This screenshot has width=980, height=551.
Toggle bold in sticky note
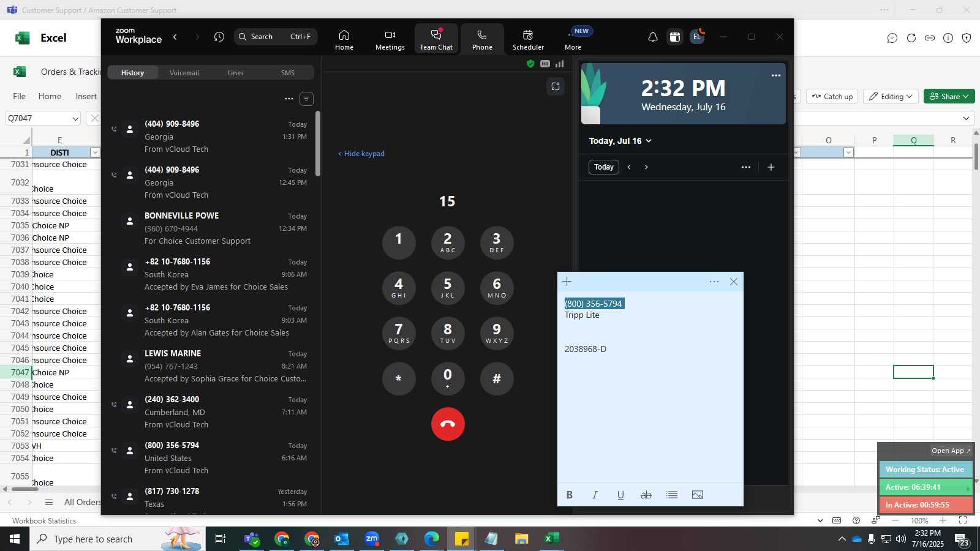point(570,495)
